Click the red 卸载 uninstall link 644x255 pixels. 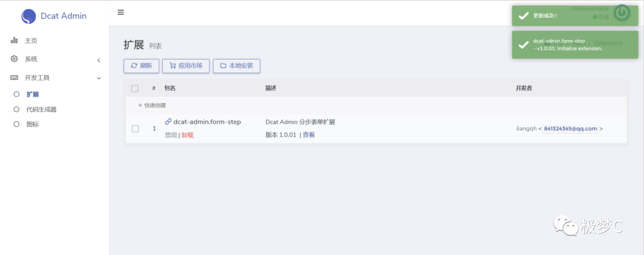[187, 135]
